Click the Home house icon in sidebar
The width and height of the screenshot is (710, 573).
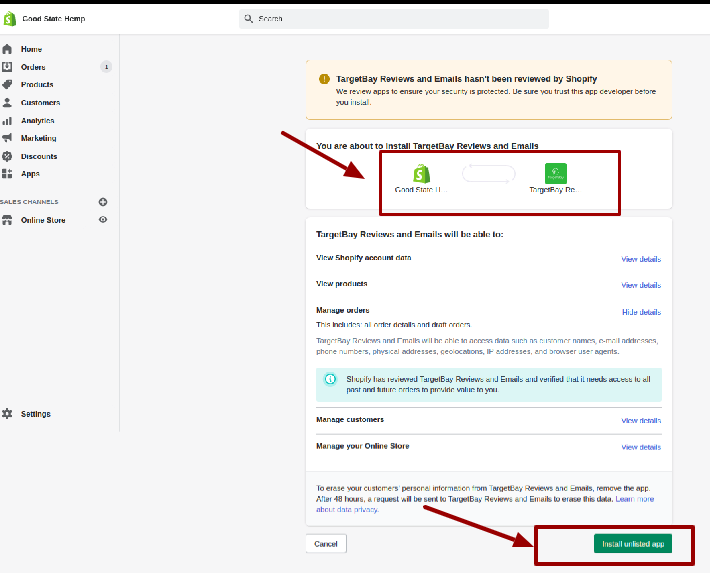(7, 49)
